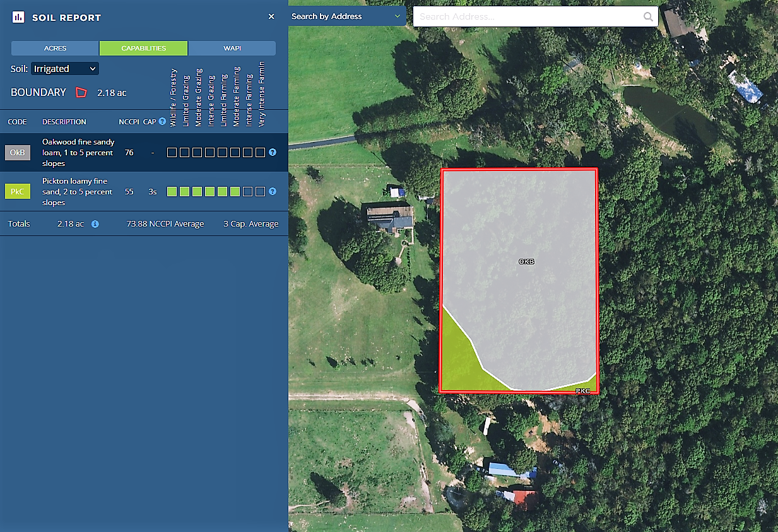Toggle last capability box in PkC row
The image size is (778, 532).
tap(260, 191)
